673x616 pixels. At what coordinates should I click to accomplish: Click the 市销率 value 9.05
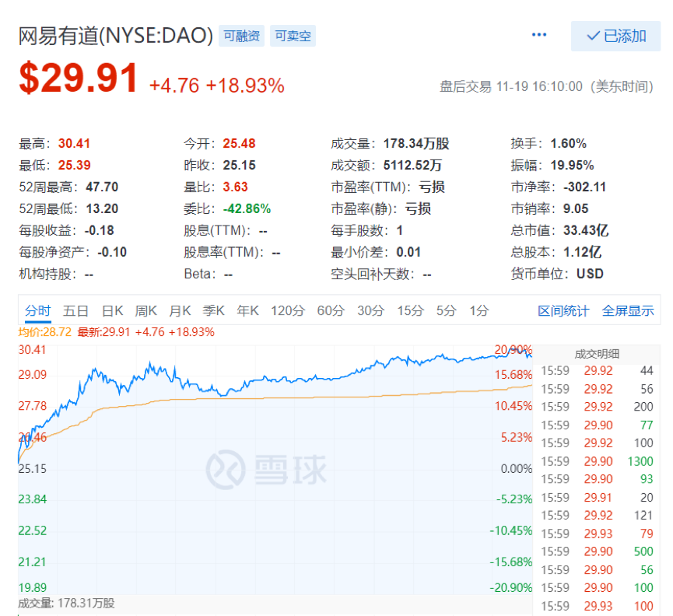click(x=576, y=209)
